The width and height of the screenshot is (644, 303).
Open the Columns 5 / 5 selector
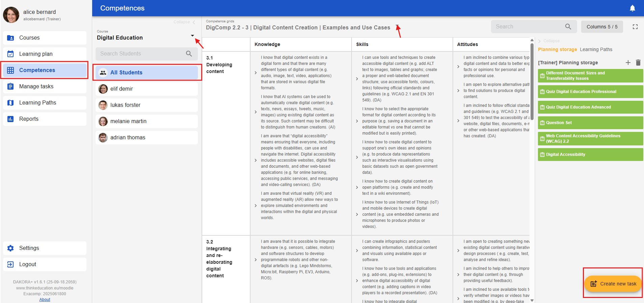tap(602, 27)
